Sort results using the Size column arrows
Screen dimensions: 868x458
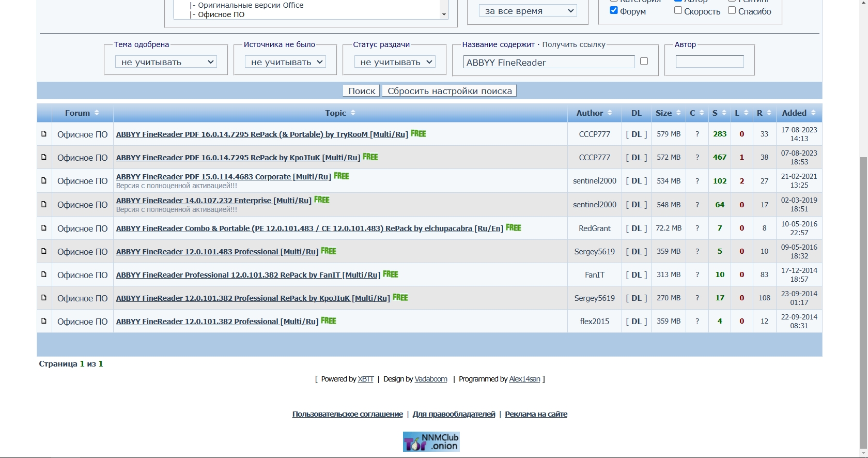click(x=678, y=113)
